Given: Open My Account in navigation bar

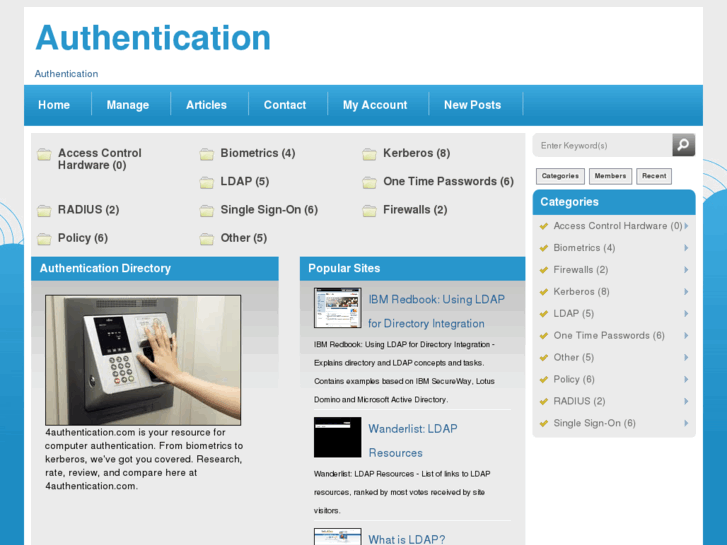Looking at the screenshot, I should pos(375,105).
